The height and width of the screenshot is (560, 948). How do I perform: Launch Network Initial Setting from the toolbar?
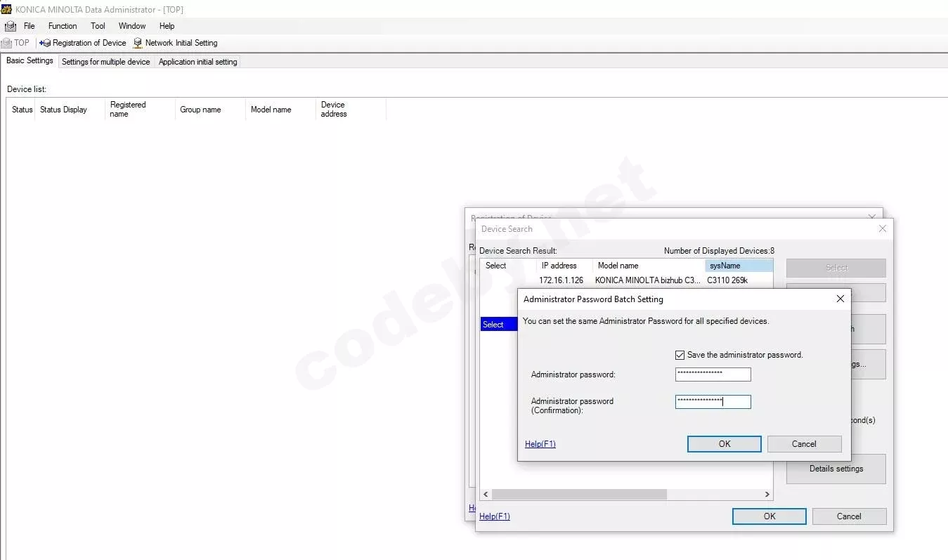pyautogui.click(x=176, y=43)
